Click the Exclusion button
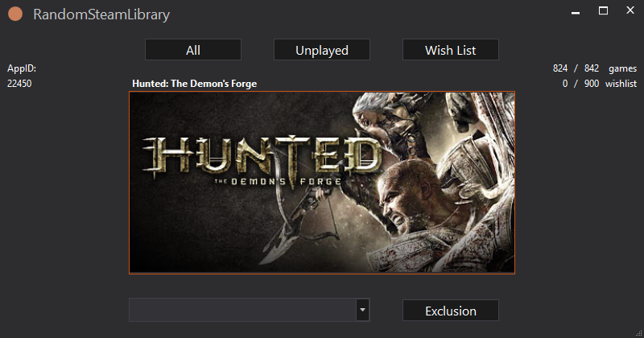The height and width of the screenshot is (338, 644). 450,311
